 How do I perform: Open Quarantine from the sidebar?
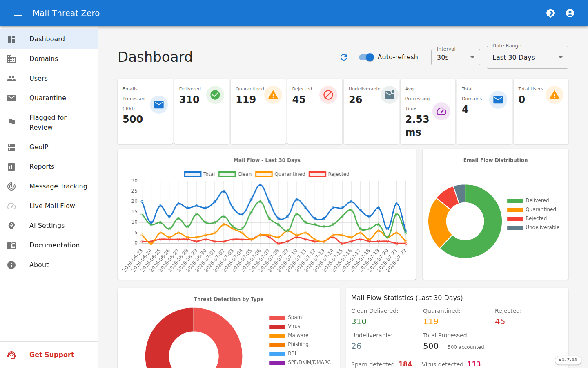pos(49,98)
